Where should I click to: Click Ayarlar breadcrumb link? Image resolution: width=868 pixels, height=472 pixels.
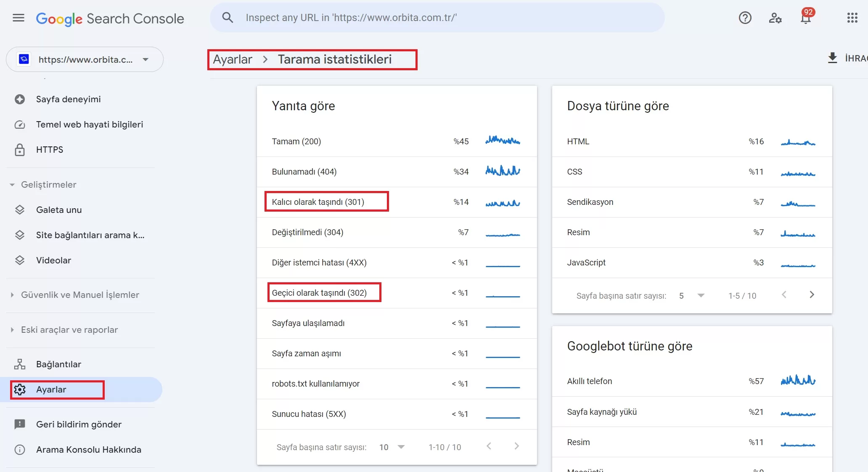tap(233, 59)
